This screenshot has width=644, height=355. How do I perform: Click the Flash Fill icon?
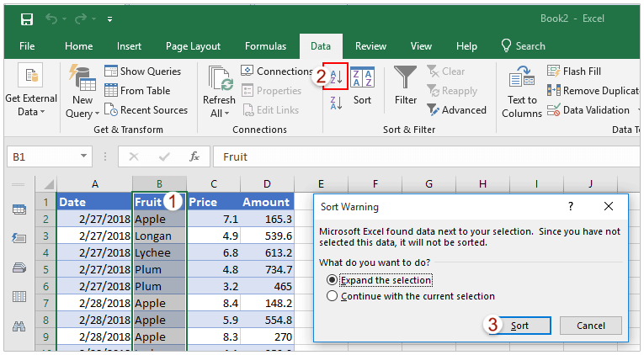pos(554,71)
